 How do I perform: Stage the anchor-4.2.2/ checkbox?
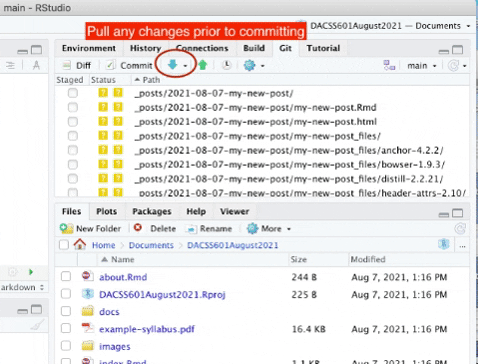[73, 150]
